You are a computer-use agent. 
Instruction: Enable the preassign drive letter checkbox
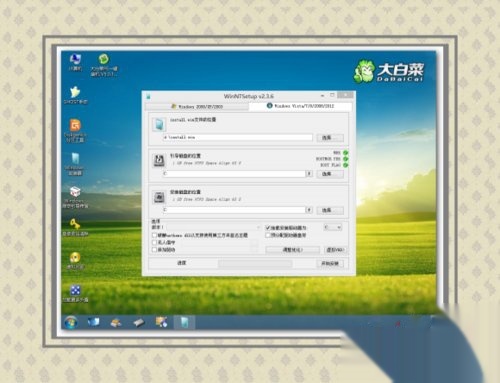pos(268,235)
